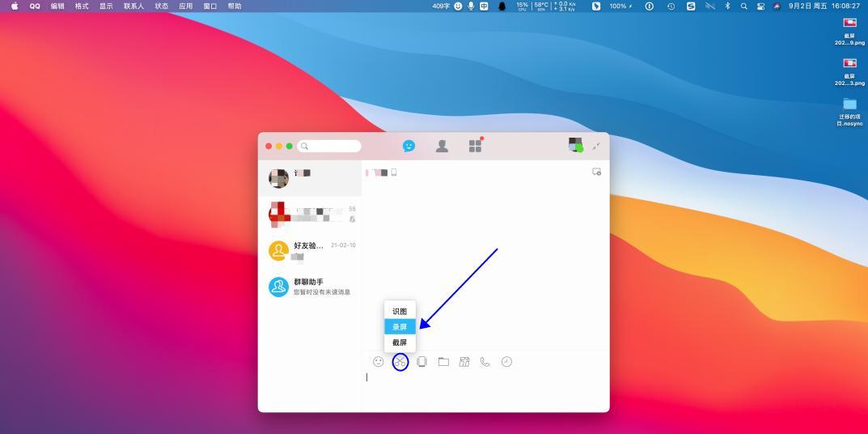
Task: Switch to the Messages chat bubble tab
Action: (409, 147)
